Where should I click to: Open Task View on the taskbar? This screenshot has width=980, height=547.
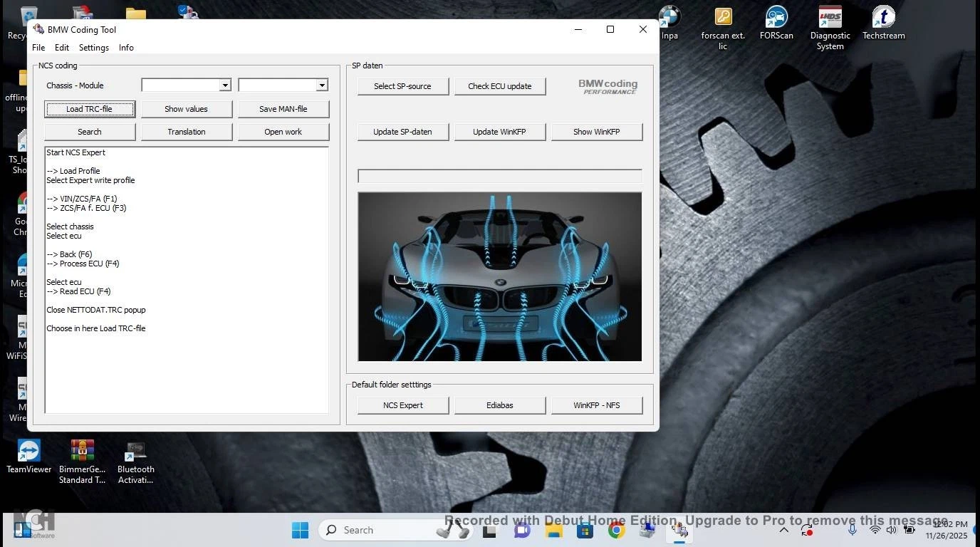click(489, 531)
